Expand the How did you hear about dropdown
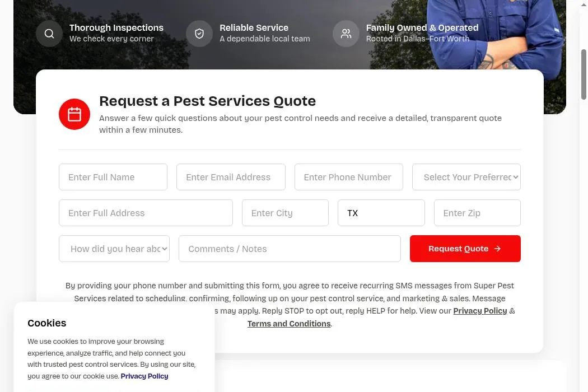The width and height of the screenshot is (588, 392). 114,249
